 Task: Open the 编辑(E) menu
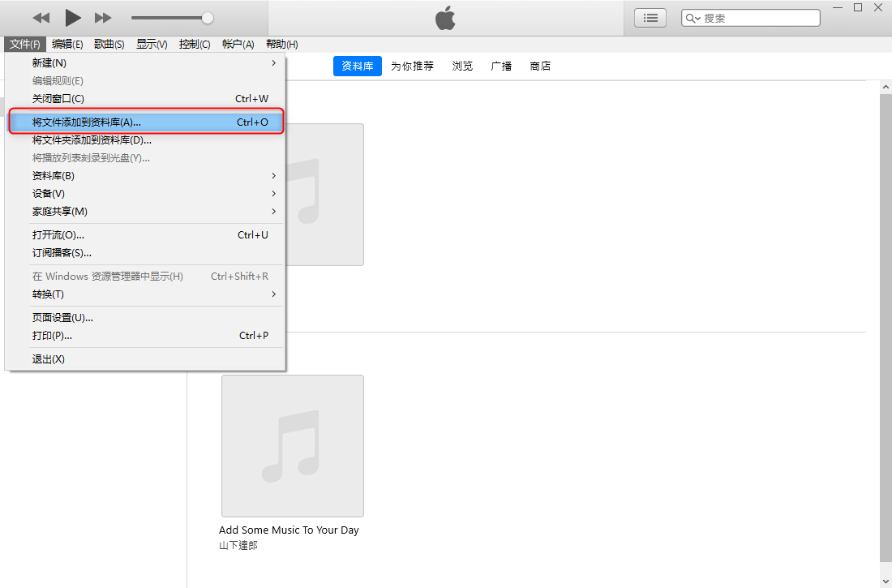(67, 45)
